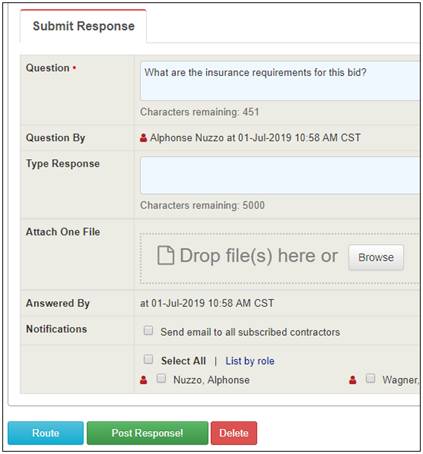Click the Alphonse Nuzzo question author name
The width and height of the screenshot is (423, 454).
coord(187,138)
